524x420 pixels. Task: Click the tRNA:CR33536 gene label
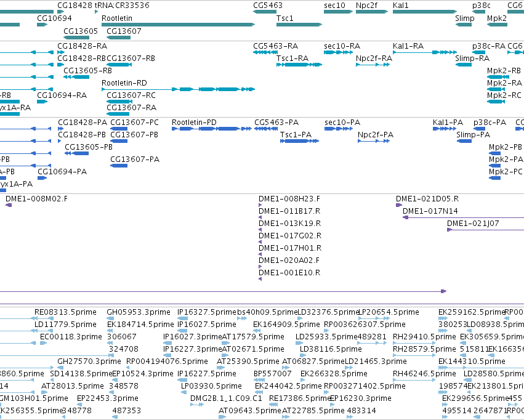click(122, 6)
